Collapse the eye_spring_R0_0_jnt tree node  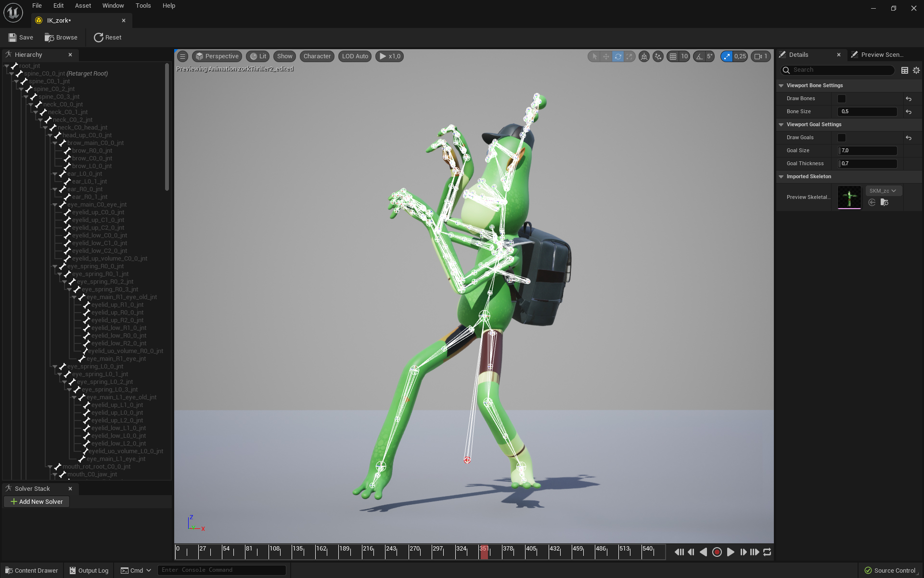point(55,266)
